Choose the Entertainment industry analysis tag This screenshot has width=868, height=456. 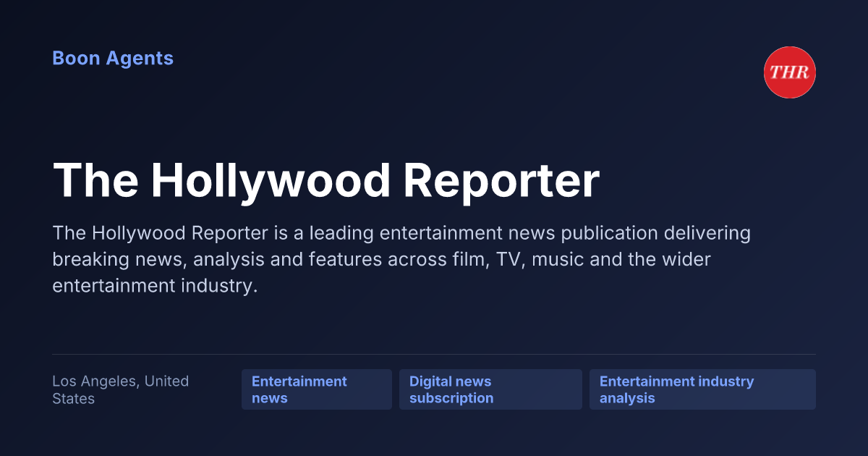tap(702, 389)
